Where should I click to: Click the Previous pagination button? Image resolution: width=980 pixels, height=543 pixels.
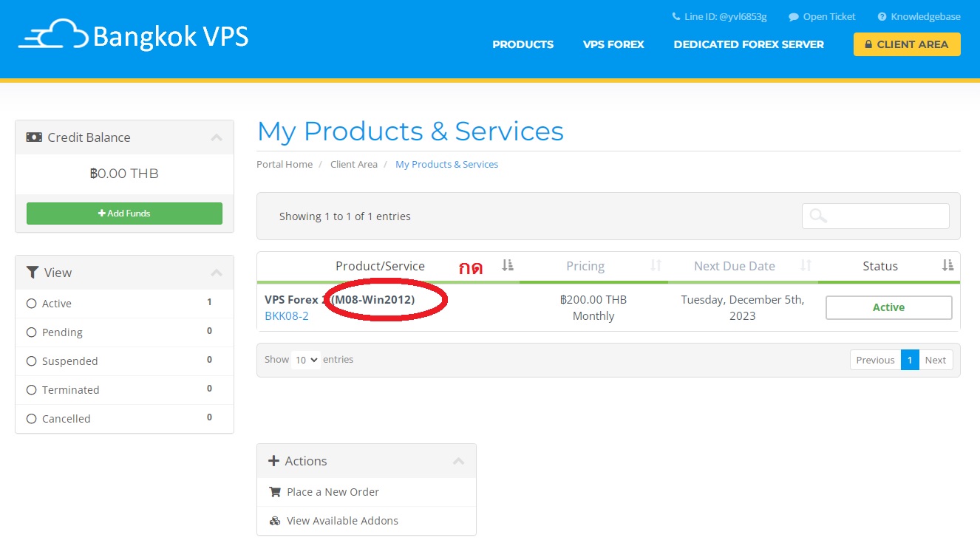click(x=875, y=360)
